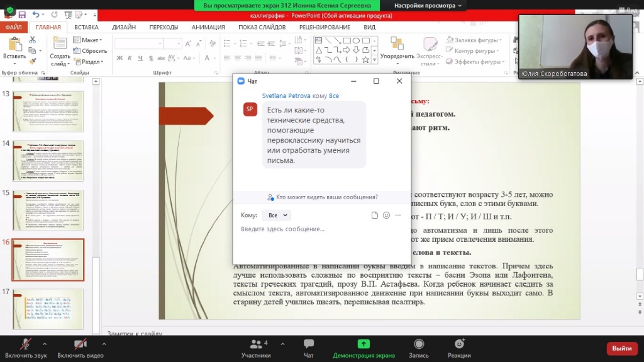Open the ФАЙЛ menu tab
The height and width of the screenshot is (362, 644).
coord(14,27)
